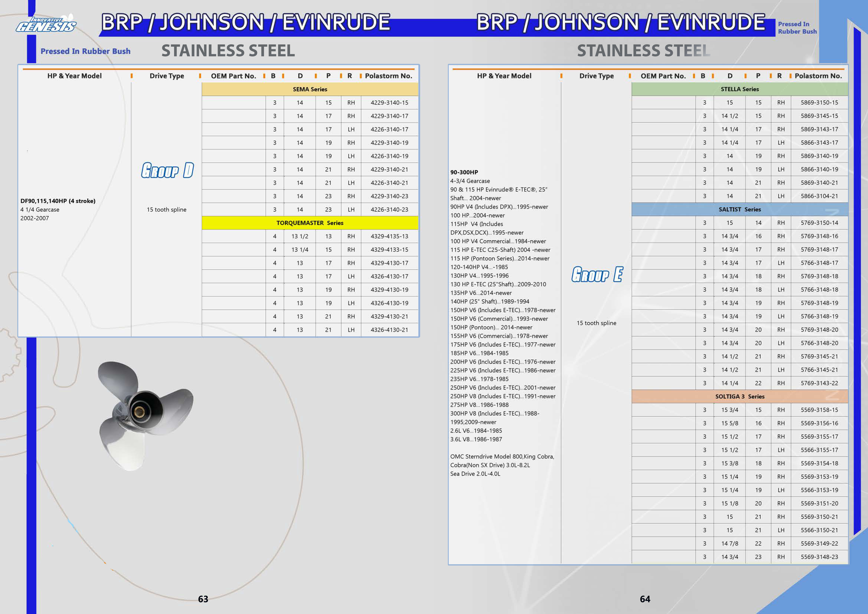Click 'Sea Drive 2.0L-4.0L' line

pos(475,474)
